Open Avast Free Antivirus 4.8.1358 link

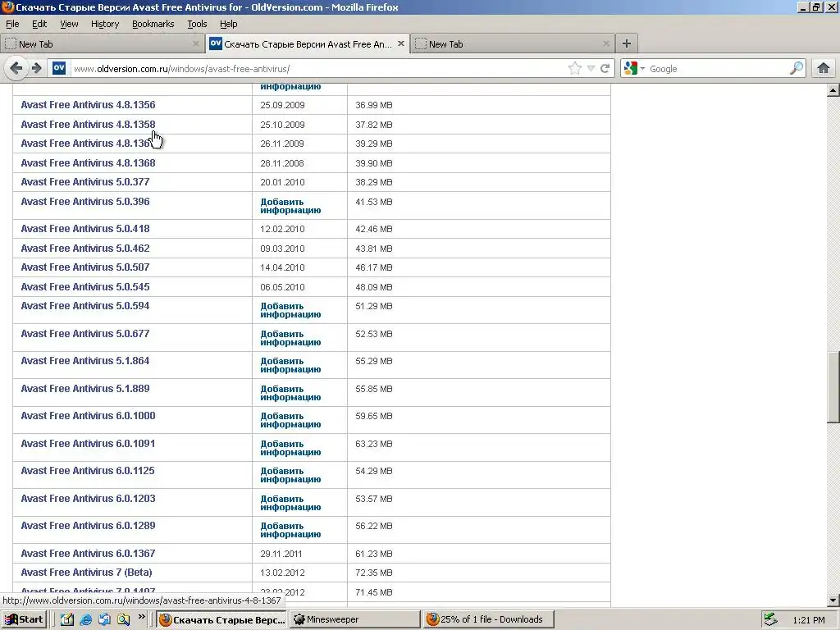click(88, 125)
